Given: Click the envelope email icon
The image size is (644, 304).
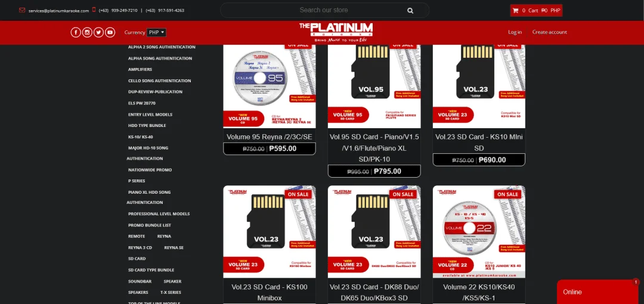Looking at the screenshot, I should tap(22, 10).
